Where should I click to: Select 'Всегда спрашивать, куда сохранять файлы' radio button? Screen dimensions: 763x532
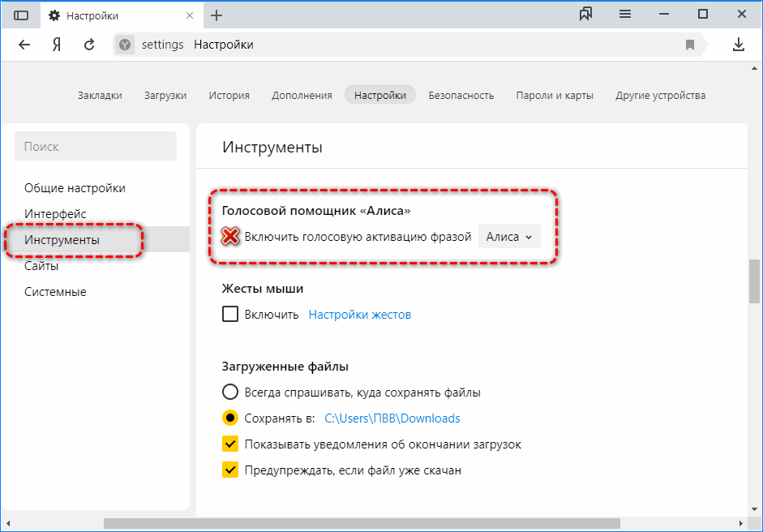(230, 393)
